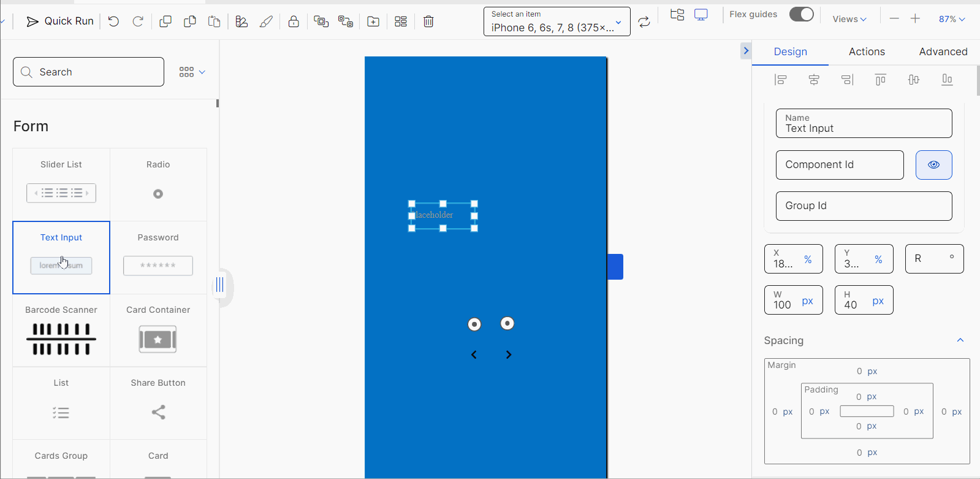
Task: Click the paintbrush style icon
Action: [266, 21]
